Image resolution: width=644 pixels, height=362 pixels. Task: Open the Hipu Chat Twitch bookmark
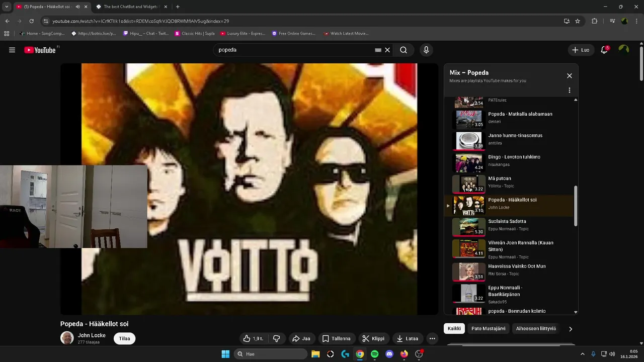point(146,34)
